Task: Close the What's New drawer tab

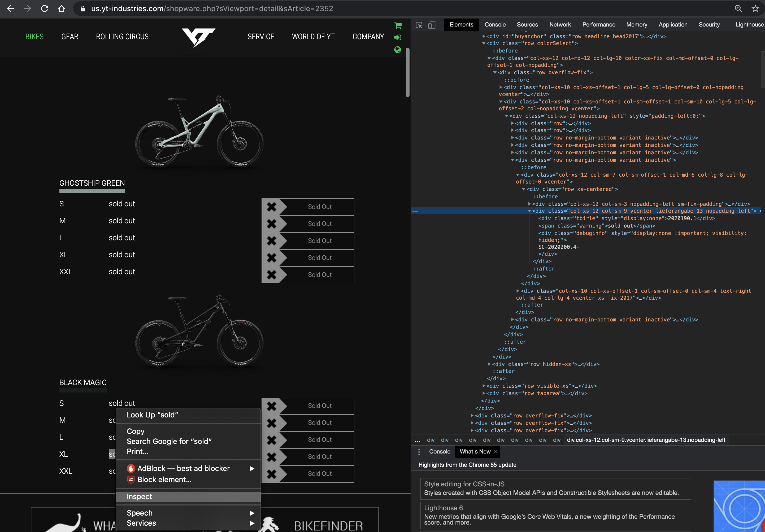Action: click(496, 451)
